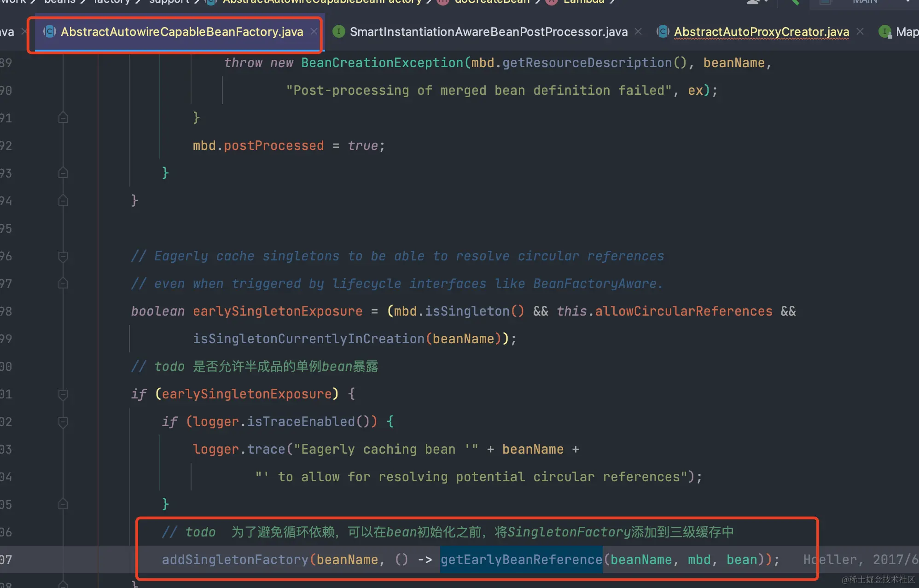Click class icon on AbstractAutowireCapableBeanFactory tab
Screen dimensions: 919x588
click(x=50, y=32)
